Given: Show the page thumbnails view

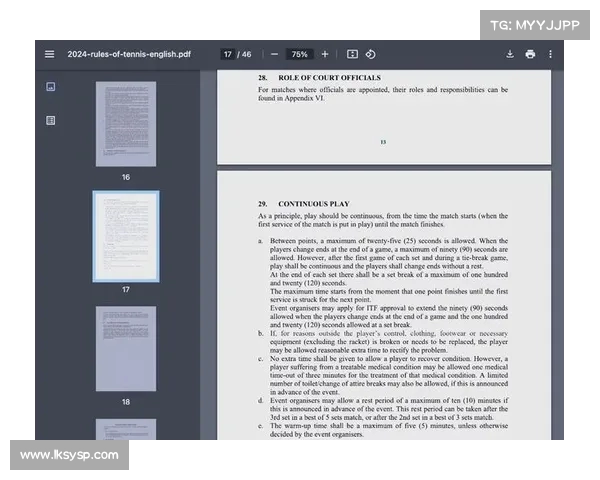Looking at the screenshot, I should [51, 87].
